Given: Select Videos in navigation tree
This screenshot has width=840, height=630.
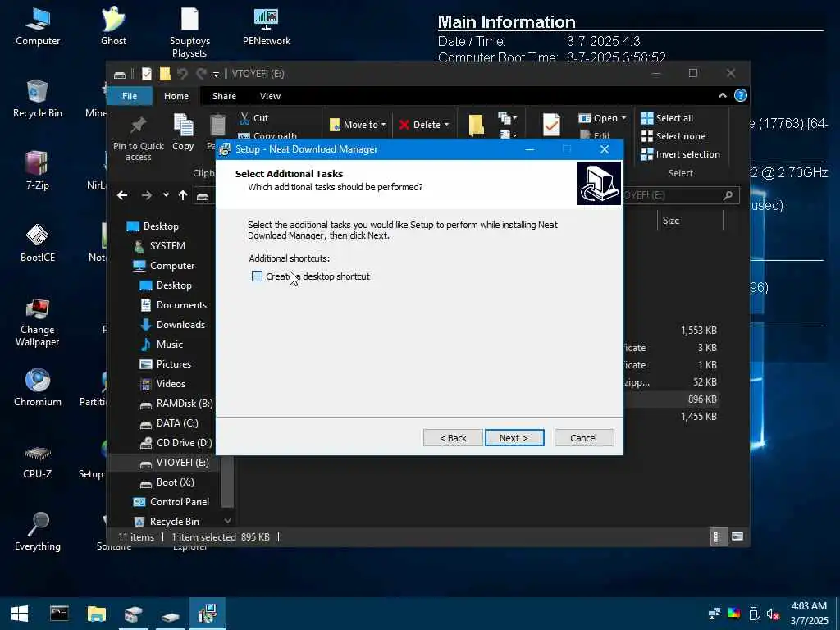Looking at the screenshot, I should coord(162,384).
